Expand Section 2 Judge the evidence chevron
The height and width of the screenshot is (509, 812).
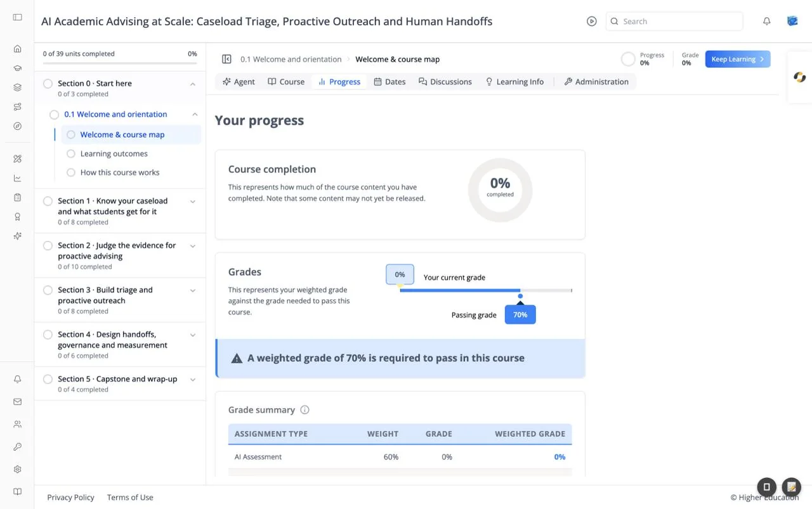pyautogui.click(x=193, y=246)
